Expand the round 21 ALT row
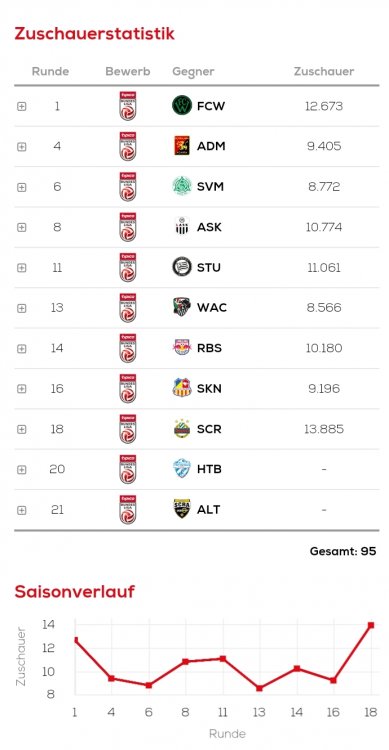The image size is (389, 750). click(x=22, y=510)
